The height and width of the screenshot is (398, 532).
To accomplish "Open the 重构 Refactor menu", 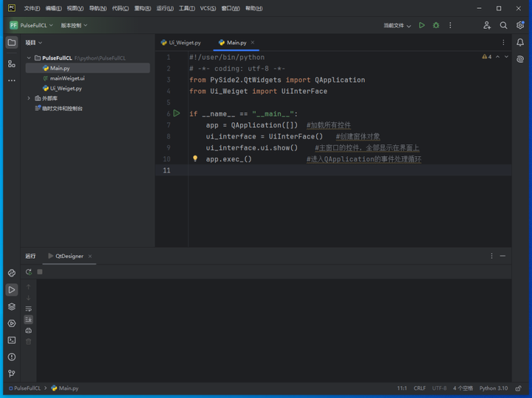I will pos(143,8).
